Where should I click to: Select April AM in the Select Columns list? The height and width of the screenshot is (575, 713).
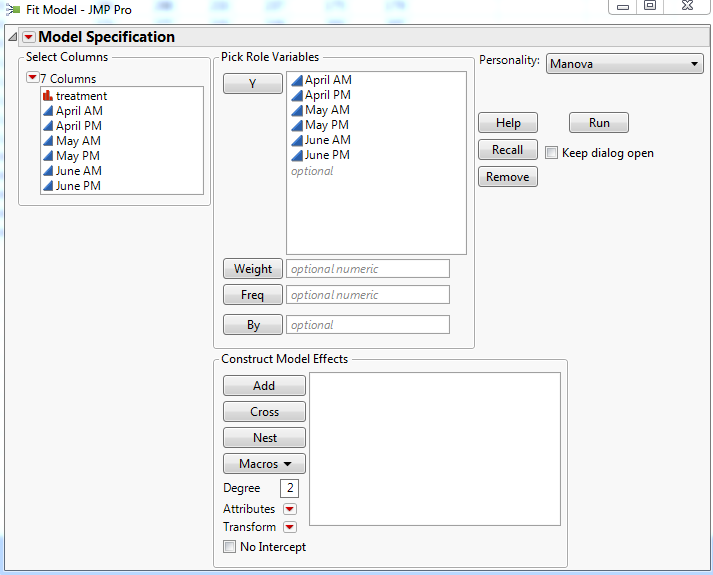click(79, 111)
